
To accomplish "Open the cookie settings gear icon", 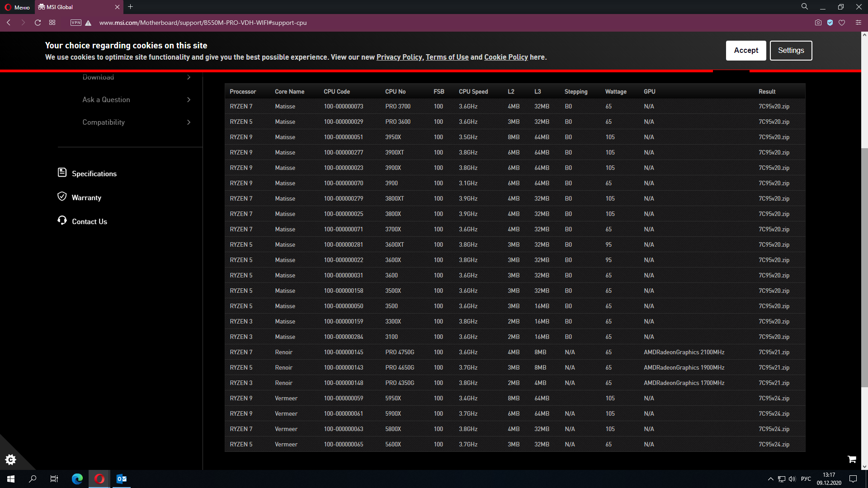I will (x=10, y=460).
